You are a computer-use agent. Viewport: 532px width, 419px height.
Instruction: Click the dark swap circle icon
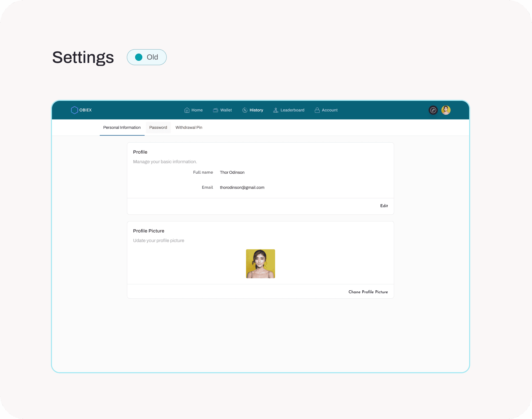pos(433,110)
